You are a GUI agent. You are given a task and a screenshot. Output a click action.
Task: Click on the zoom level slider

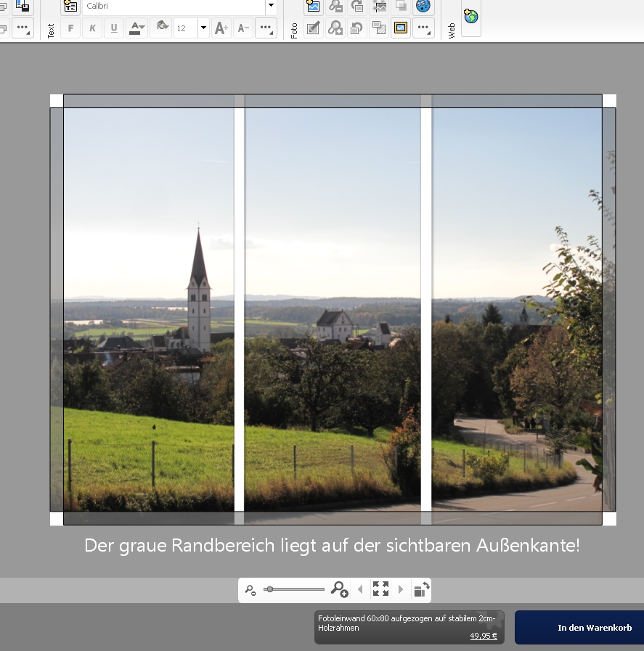pos(294,589)
